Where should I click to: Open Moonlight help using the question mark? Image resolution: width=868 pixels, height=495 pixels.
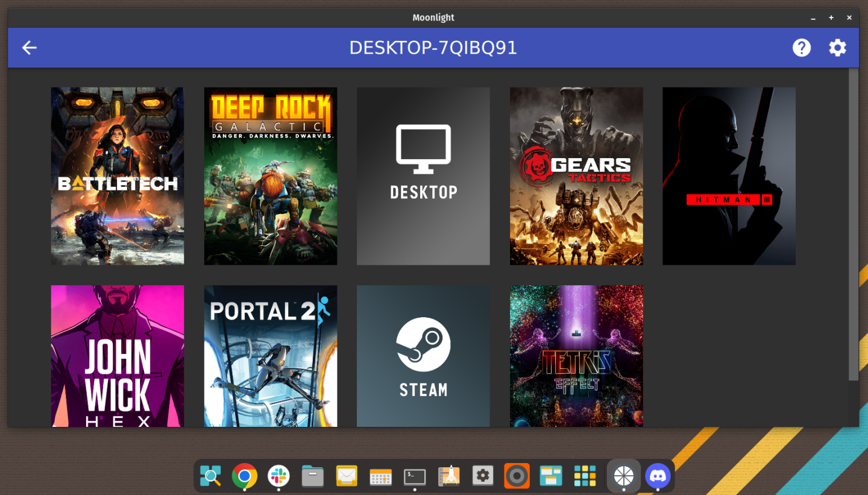pyautogui.click(x=802, y=48)
